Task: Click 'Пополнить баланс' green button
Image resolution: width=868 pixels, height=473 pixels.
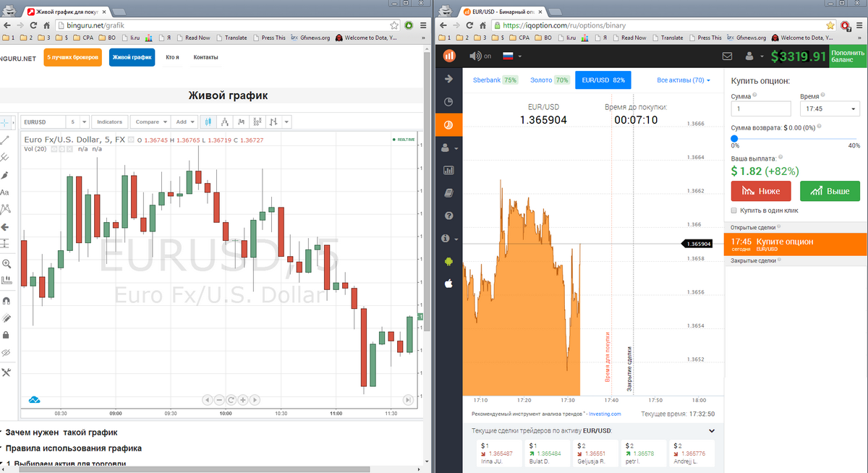Action: 848,56
